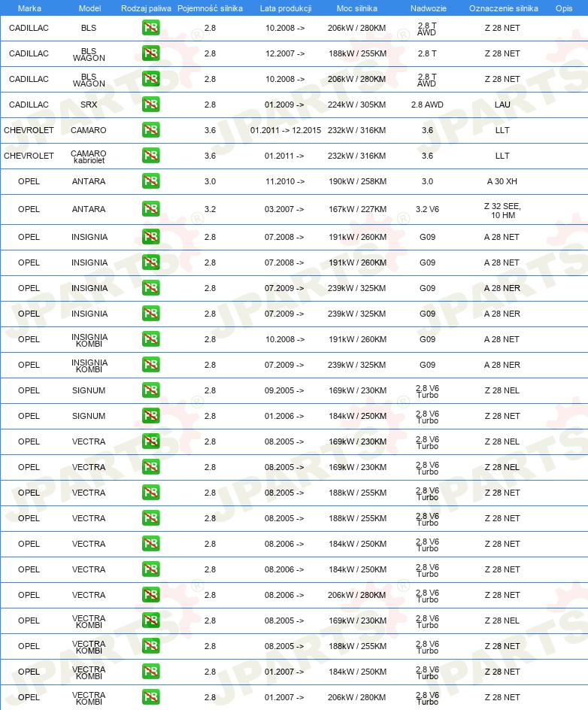
Task: Click the engine capacity 3.2 cell
Action: [x=210, y=209]
